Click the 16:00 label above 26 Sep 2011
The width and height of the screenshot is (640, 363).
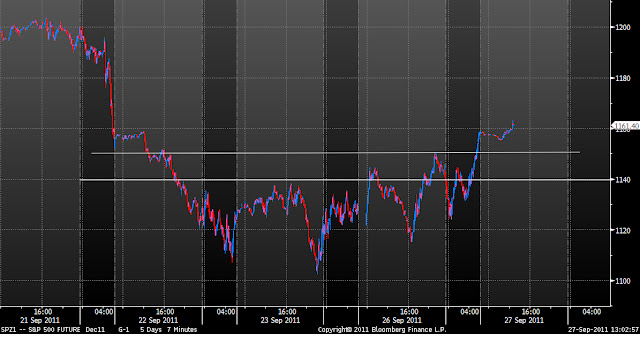[x=409, y=312]
